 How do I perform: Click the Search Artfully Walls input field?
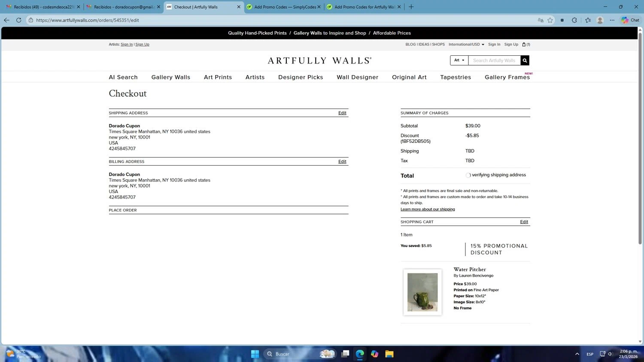click(494, 60)
